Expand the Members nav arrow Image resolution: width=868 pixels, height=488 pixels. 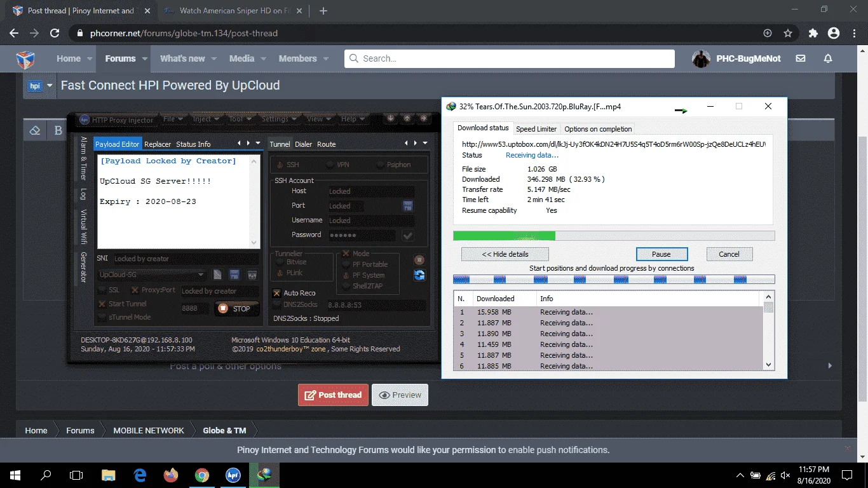coord(326,58)
